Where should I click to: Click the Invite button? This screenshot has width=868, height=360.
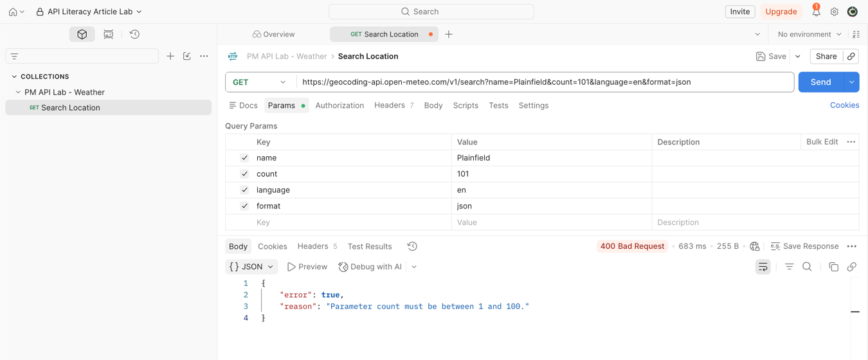pos(740,12)
